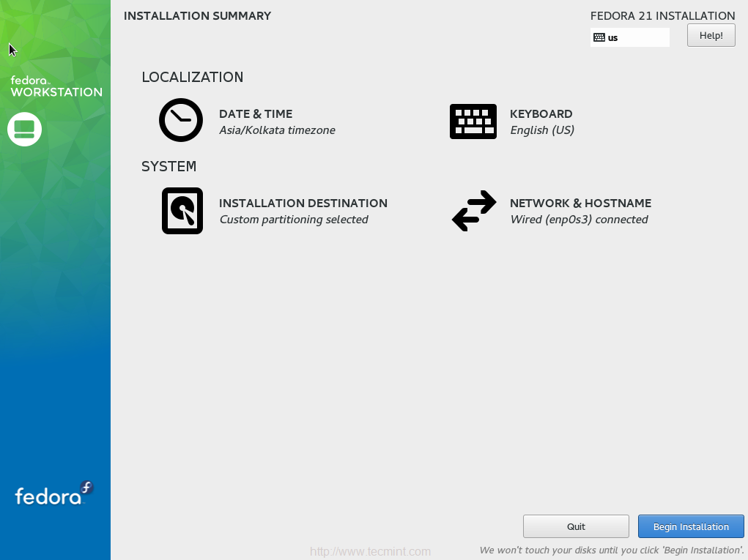Click the Quit button
Screen dimensions: 748x560
pos(576,526)
